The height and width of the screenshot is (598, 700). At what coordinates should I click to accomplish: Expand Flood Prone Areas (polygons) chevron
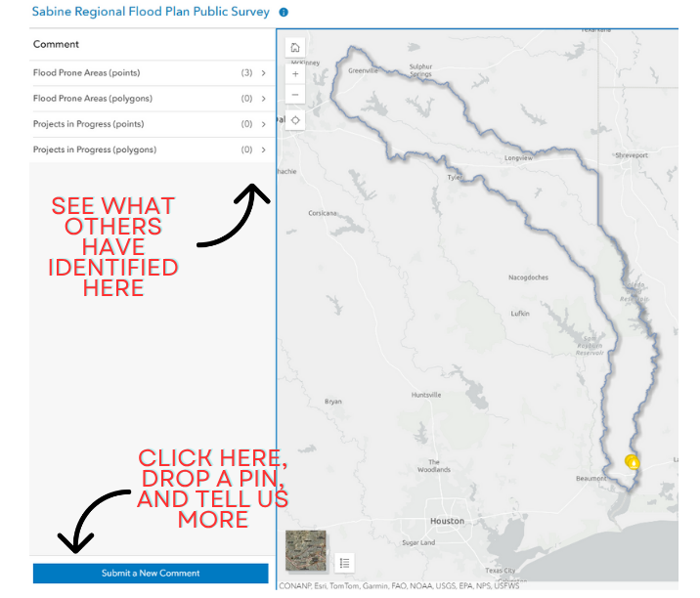(263, 99)
